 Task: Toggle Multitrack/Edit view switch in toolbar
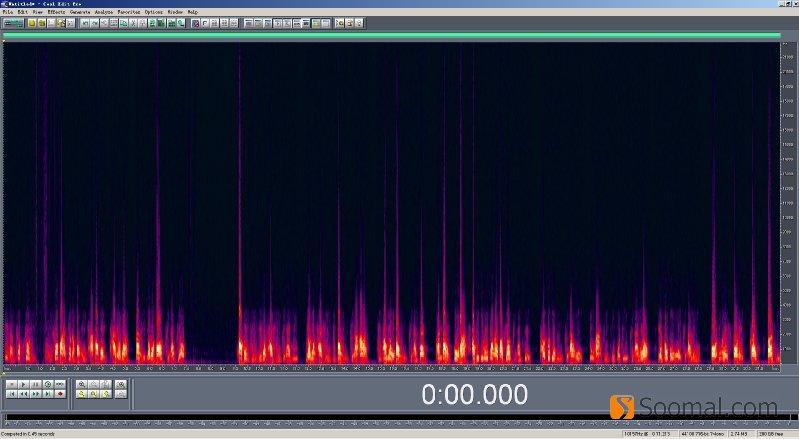click(13, 22)
